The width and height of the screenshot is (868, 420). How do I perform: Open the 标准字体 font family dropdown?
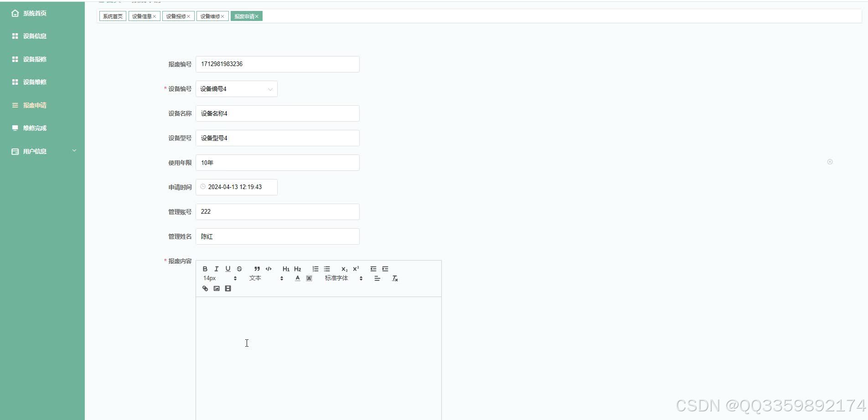pos(344,278)
